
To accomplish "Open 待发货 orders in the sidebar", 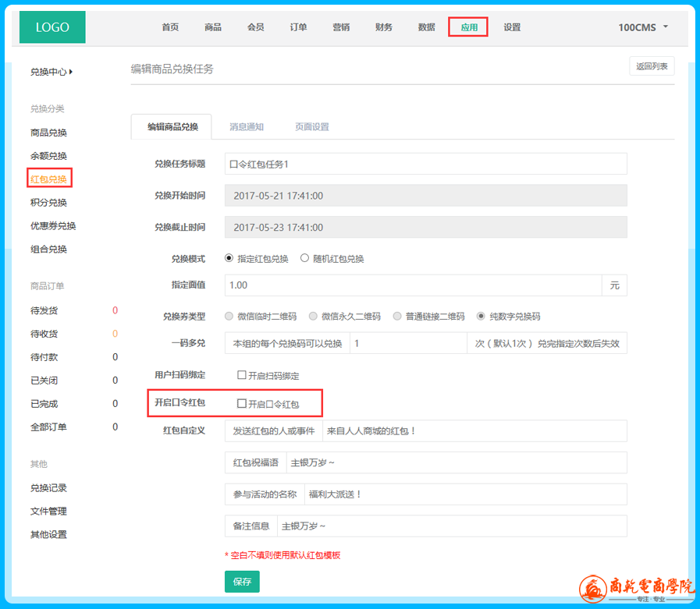I will pyautogui.click(x=44, y=310).
